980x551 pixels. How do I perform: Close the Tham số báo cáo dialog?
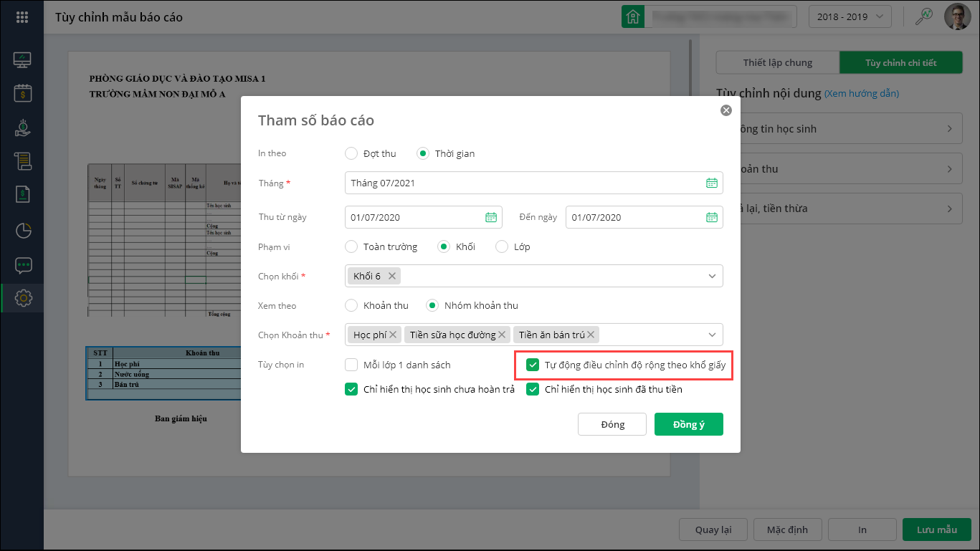click(726, 110)
